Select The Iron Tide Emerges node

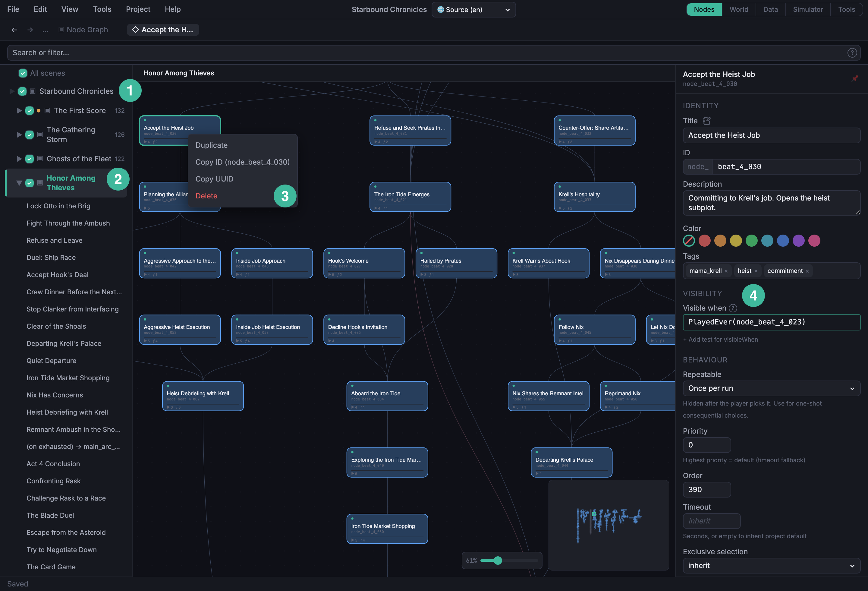pos(410,197)
